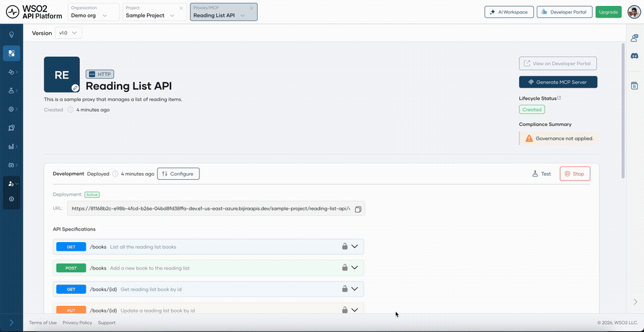Click the HTTP type badge
644x332 pixels.
point(100,74)
